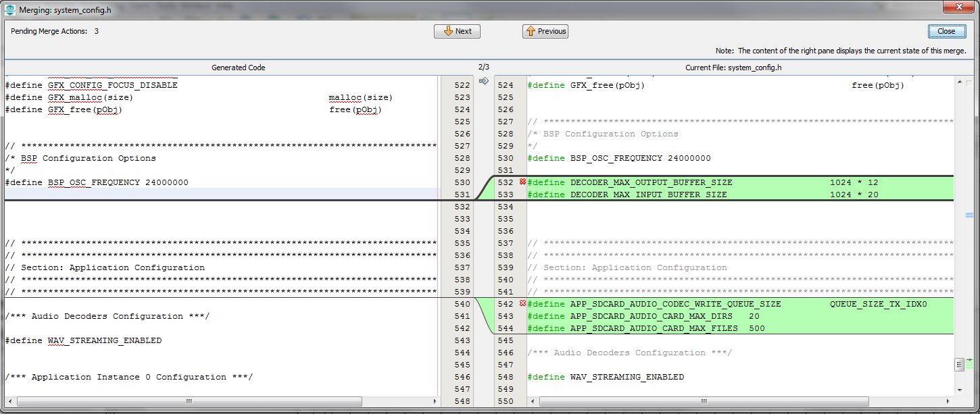Click left pane horizontal scroll left arrow
Viewport: 980px width, 414px height.
pos(10,401)
